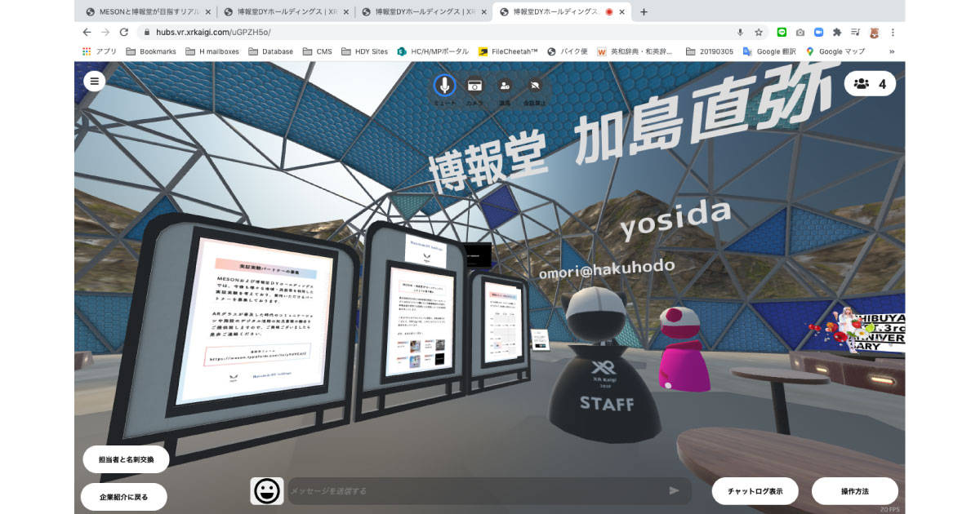Screen dimensions: 980x514
Task: Open the Zoom extension icon
Action: [818, 32]
